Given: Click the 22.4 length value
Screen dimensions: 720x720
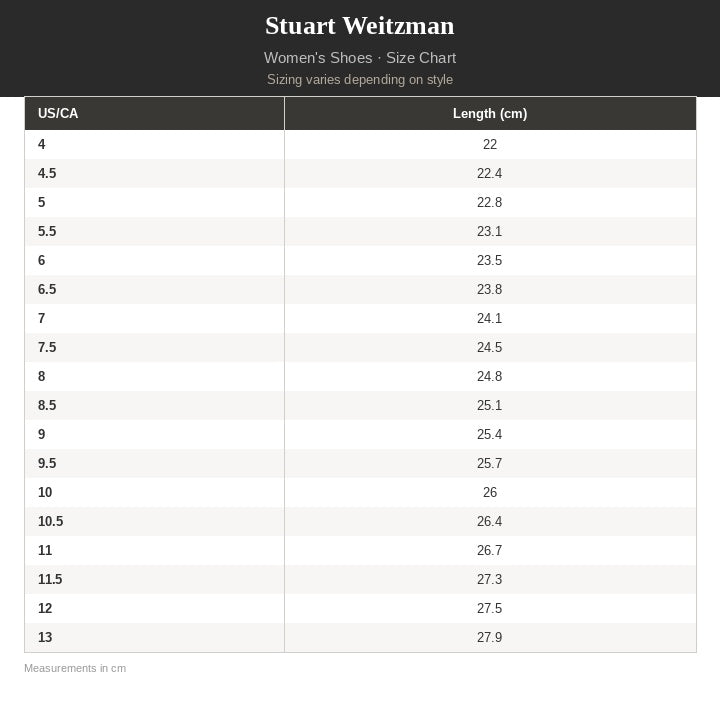Looking at the screenshot, I should tap(490, 173).
